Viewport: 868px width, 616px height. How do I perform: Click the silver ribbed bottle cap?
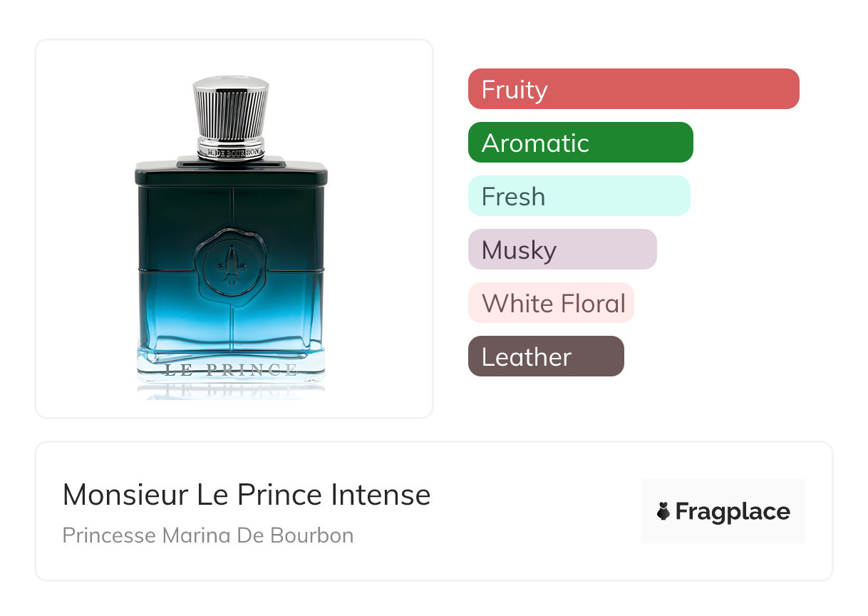tap(231, 108)
